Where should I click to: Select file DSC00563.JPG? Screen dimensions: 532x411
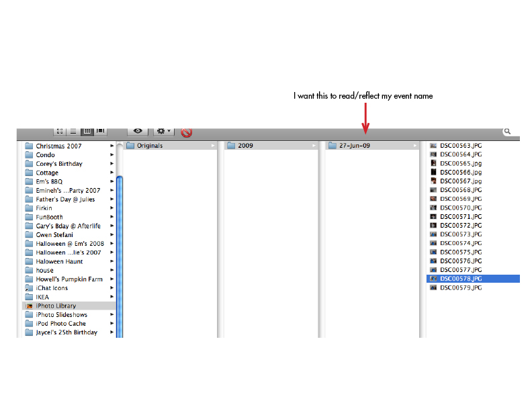click(x=473, y=146)
